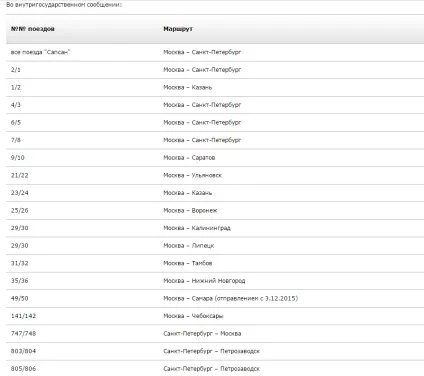The image size is (424, 376).
Task: Click train number '747/748'
Action: (23, 334)
